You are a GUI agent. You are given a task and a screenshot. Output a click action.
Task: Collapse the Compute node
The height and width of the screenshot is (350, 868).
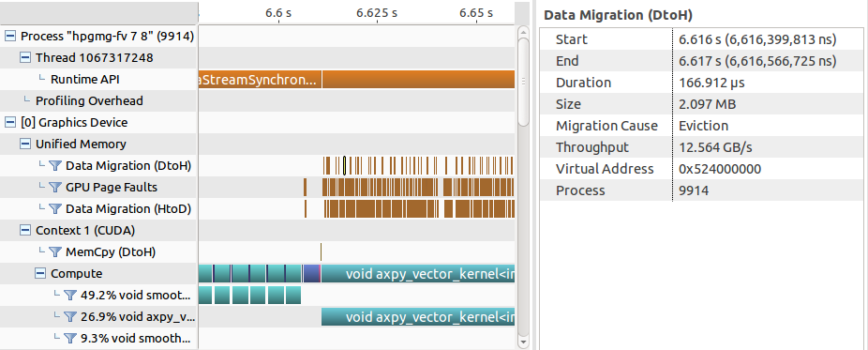pos(40,274)
